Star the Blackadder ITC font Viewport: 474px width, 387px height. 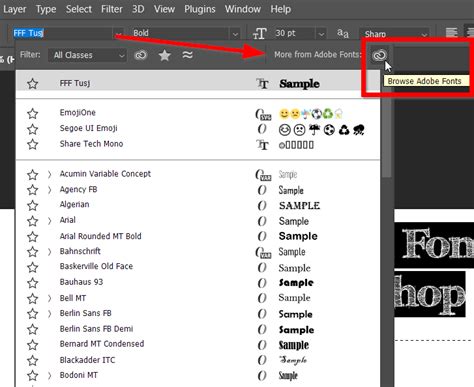[x=32, y=360]
